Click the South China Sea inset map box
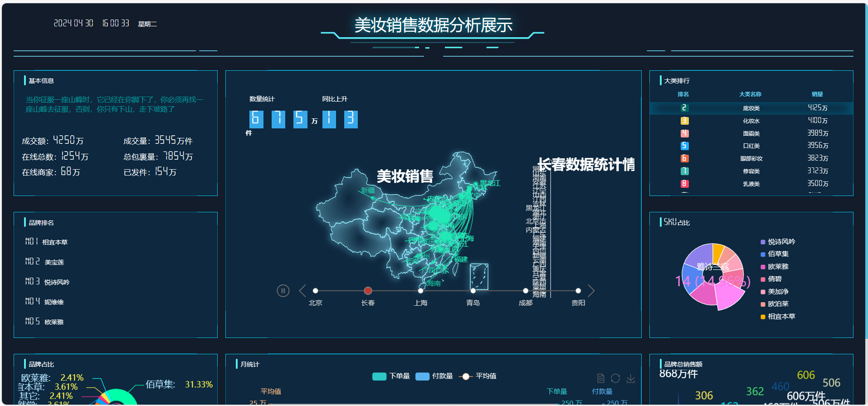 point(479,276)
